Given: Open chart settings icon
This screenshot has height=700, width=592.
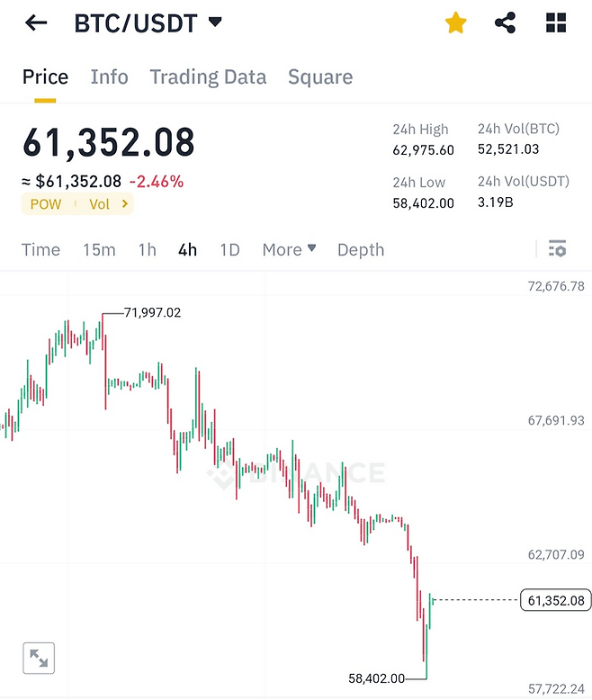Looking at the screenshot, I should coord(557,249).
